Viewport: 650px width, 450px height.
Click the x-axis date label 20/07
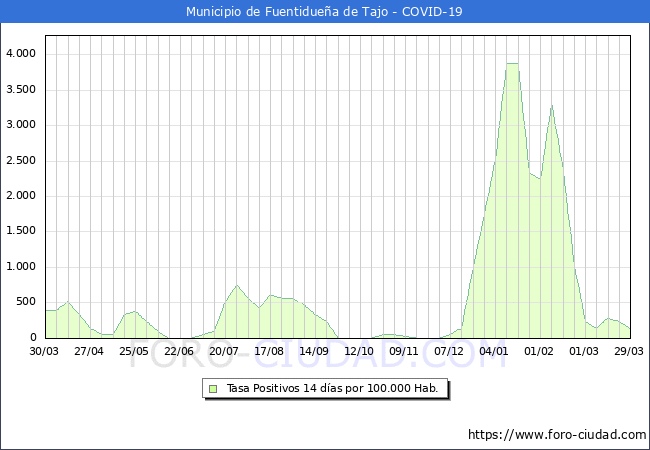pos(223,351)
